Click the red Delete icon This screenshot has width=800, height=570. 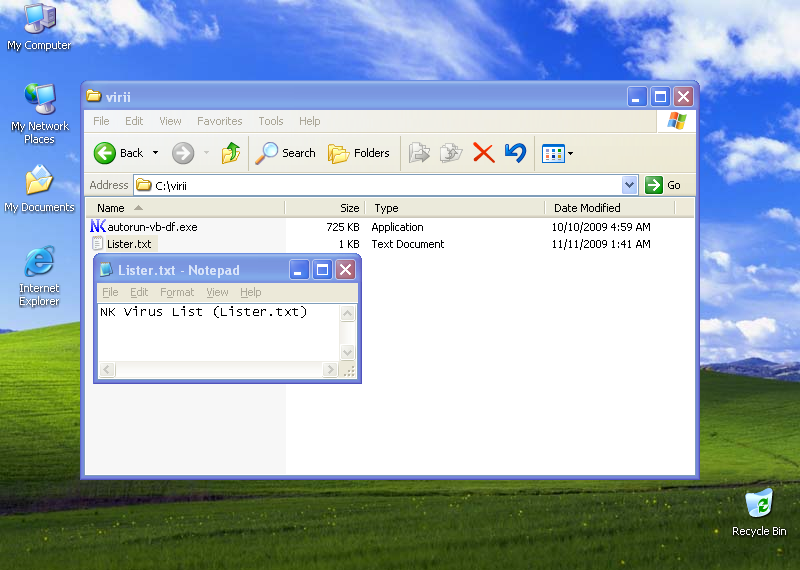[x=483, y=153]
